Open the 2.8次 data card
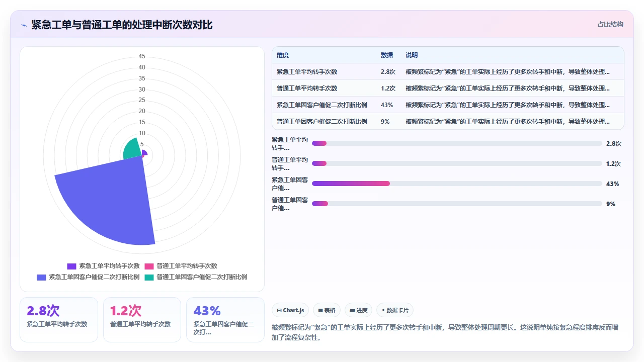 (x=59, y=320)
